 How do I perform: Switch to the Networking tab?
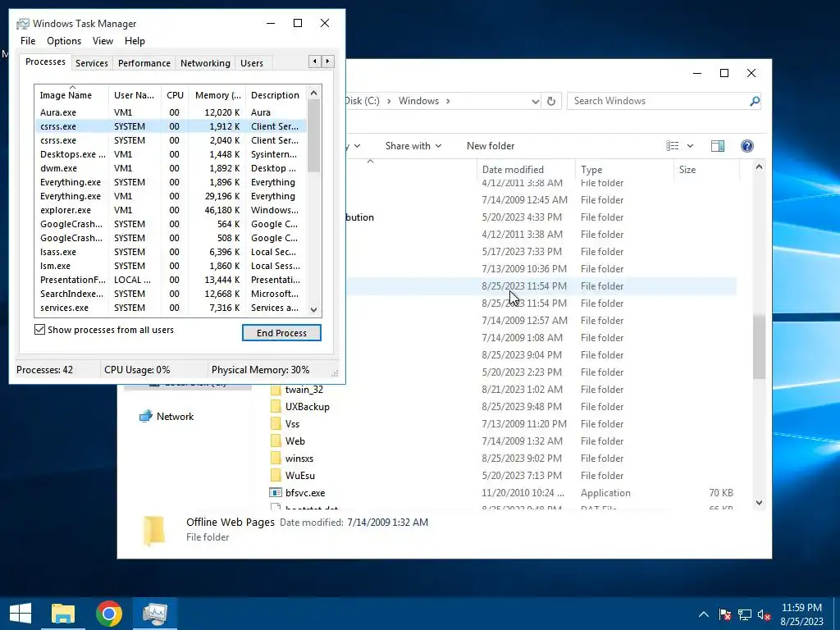click(x=205, y=63)
